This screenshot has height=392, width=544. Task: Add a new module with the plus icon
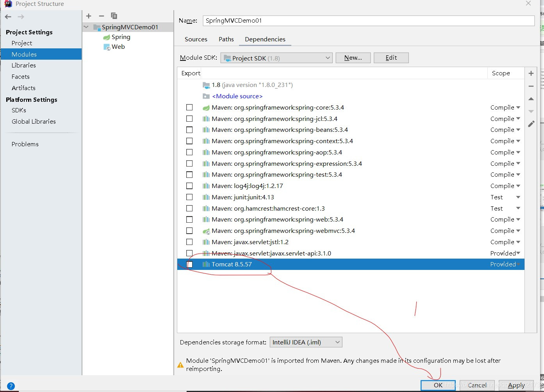(x=89, y=16)
